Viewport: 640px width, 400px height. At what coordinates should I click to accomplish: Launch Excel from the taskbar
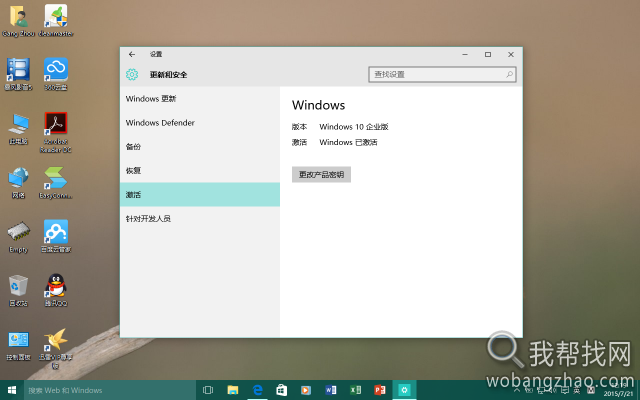355,390
